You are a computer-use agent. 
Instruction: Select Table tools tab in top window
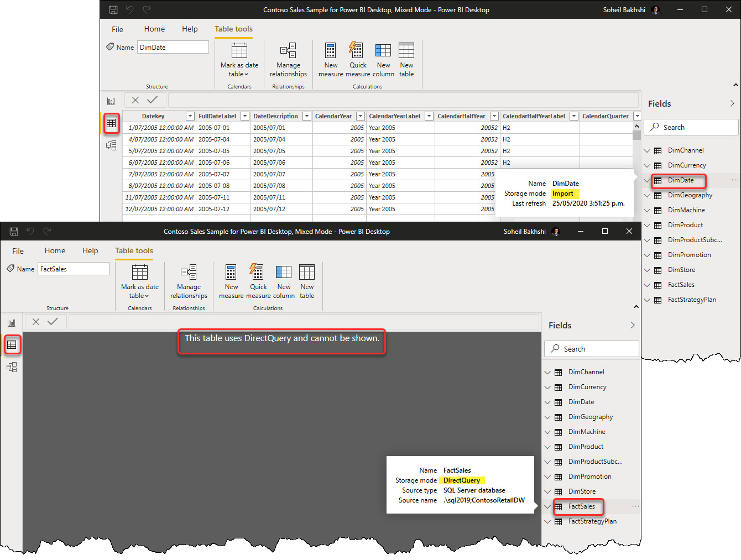(233, 29)
